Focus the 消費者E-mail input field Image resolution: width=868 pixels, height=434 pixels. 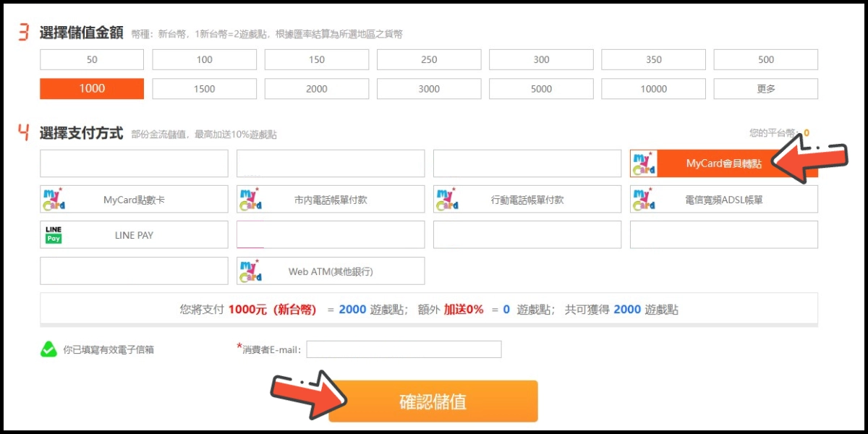(404, 349)
